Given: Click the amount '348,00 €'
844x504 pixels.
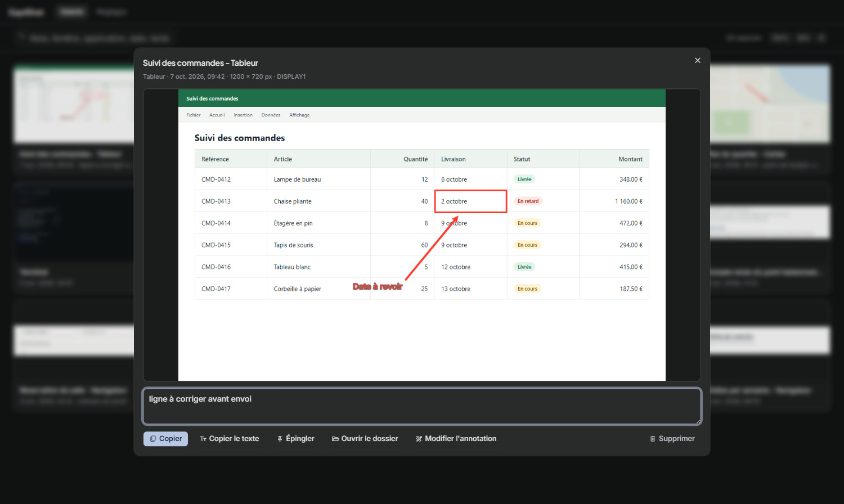Looking at the screenshot, I should [x=631, y=179].
